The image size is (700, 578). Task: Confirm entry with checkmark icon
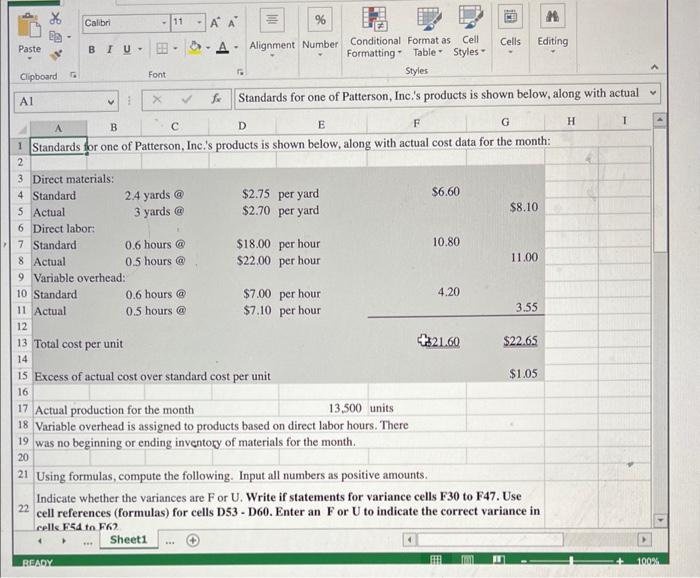(186, 100)
